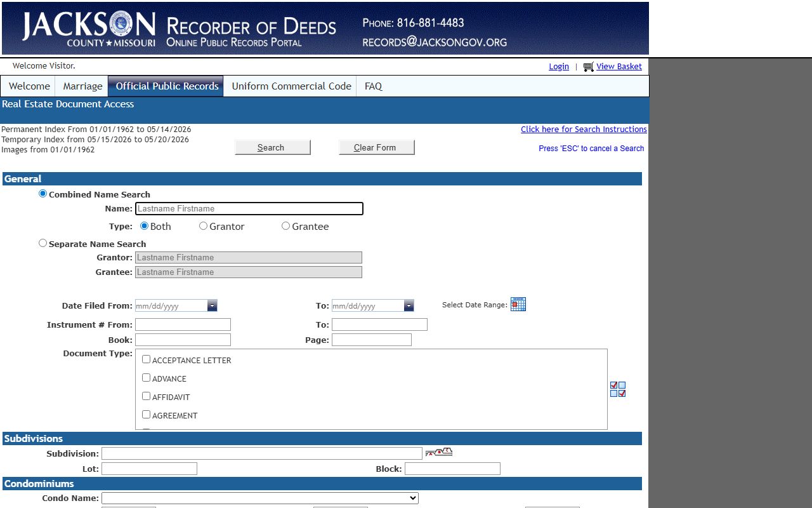Click the select-all document types checkmark icon
This screenshot has height=508, width=812.
pyautogui.click(x=618, y=389)
